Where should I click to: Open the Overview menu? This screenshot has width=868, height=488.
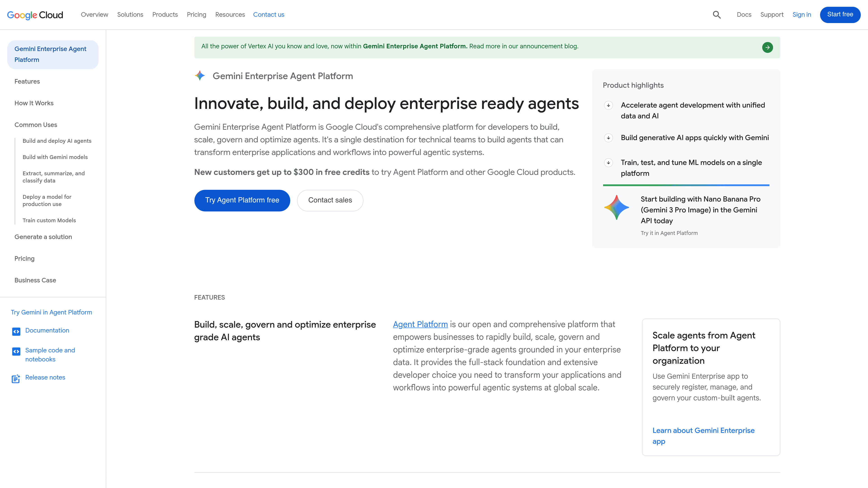click(x=94, y=14)
